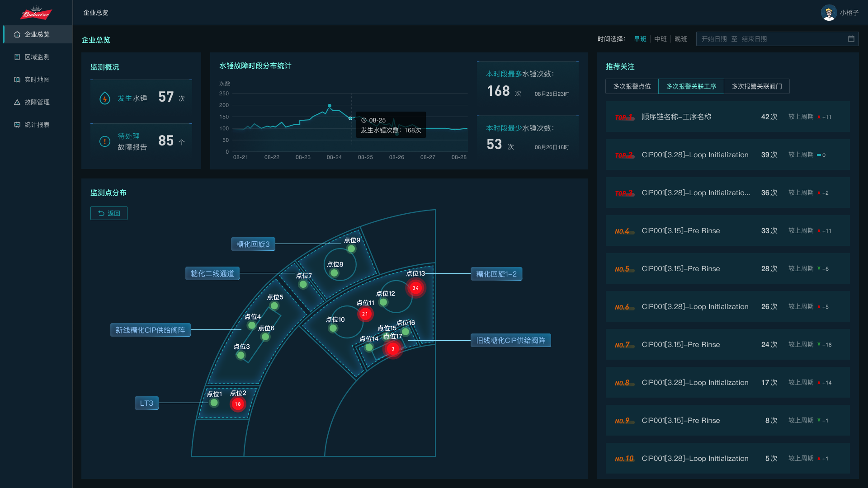Viewport: 868px width, 488px height.
Task: Click the 08-25 data point on line chart
Action: [x=350, y=118]
